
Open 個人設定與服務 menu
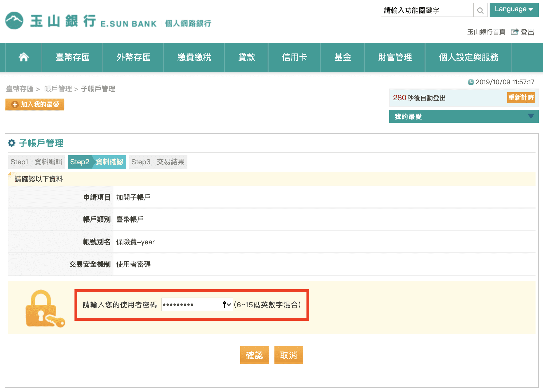[x=469, y=57]
